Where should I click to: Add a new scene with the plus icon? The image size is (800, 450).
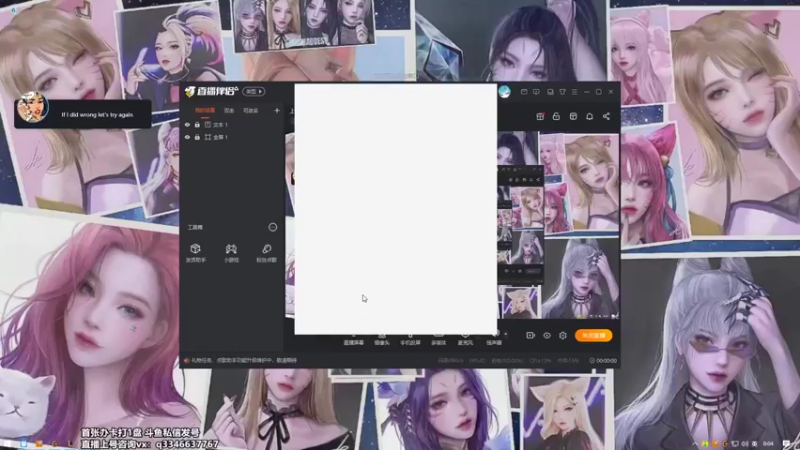coord(277,110)
